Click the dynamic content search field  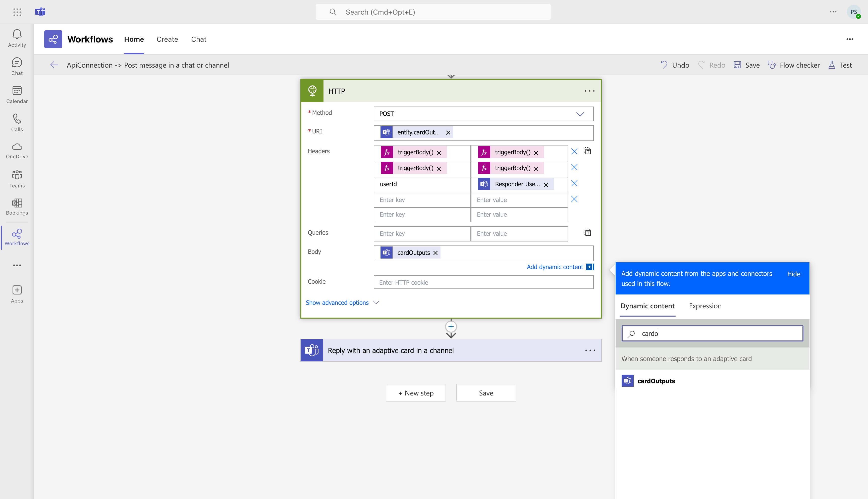click(712, 333)
